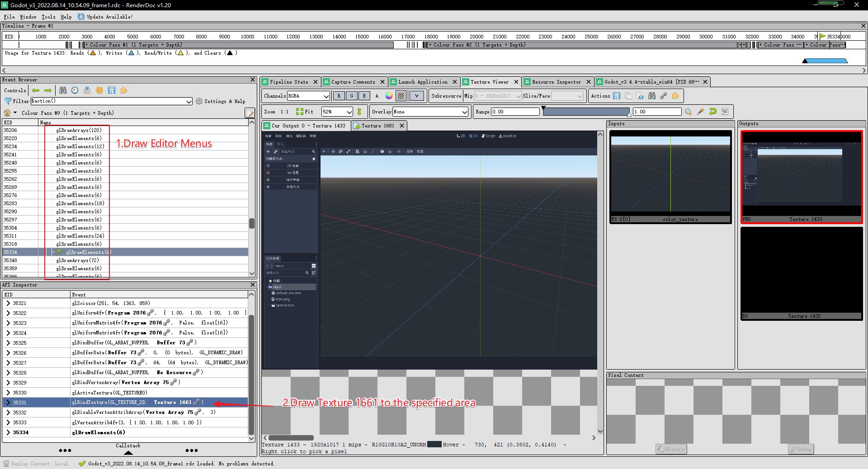Open breadcrumb dropdown arrow beside home icon

tap(15, 113)
